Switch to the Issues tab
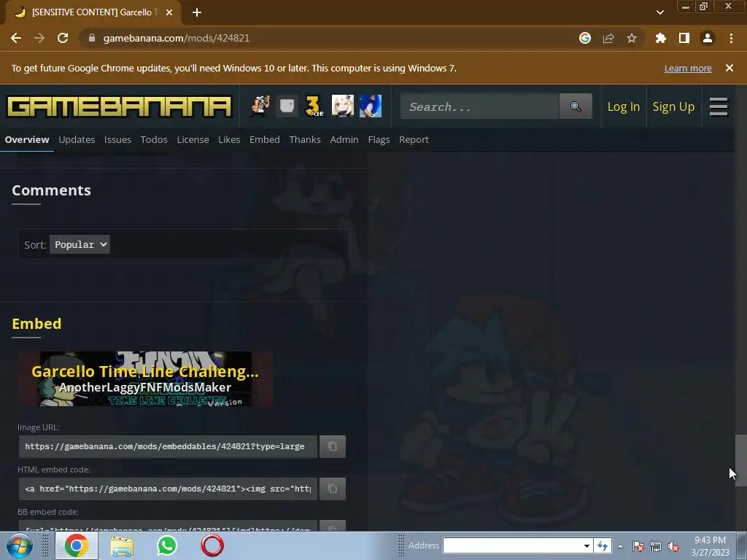 coord(117,139)
